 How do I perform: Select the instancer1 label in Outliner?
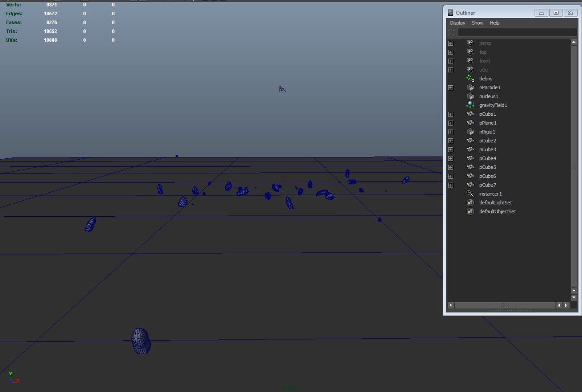tap(490, 194)
